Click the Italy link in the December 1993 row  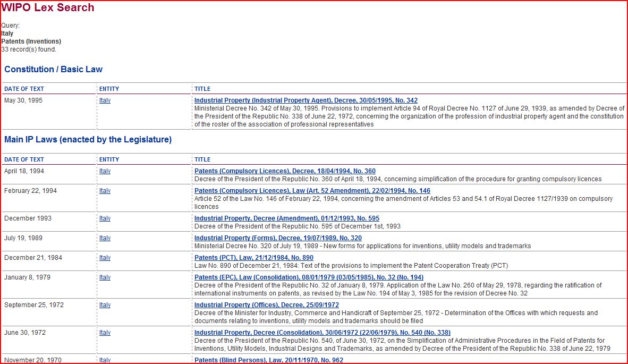pyautogui.click(x=105, y=218)
